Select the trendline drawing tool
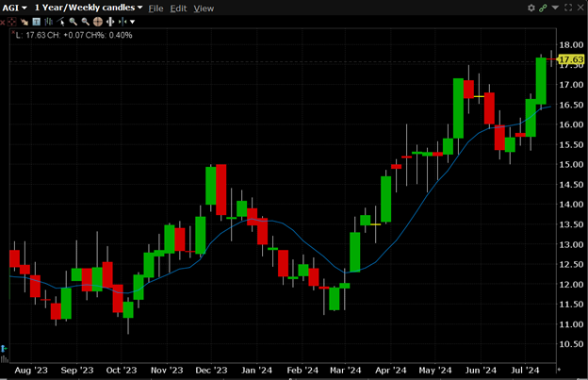 click(x=60, y=22)
